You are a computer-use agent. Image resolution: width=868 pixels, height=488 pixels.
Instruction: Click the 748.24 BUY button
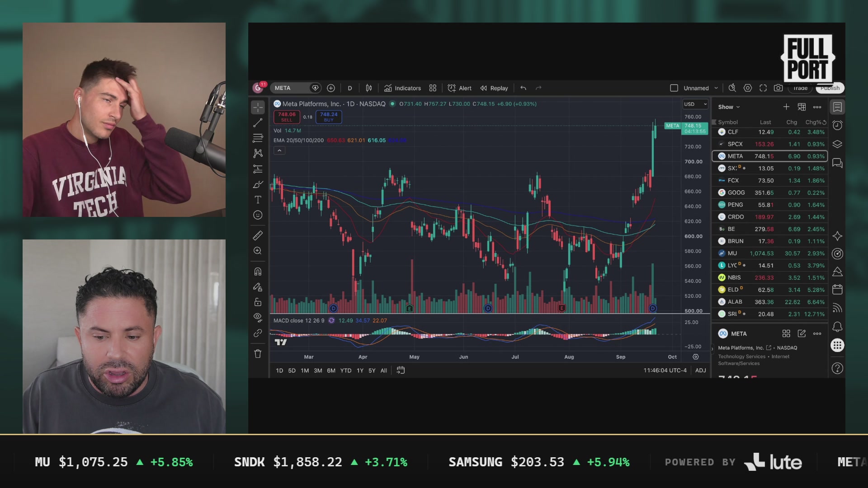[329, 117]
